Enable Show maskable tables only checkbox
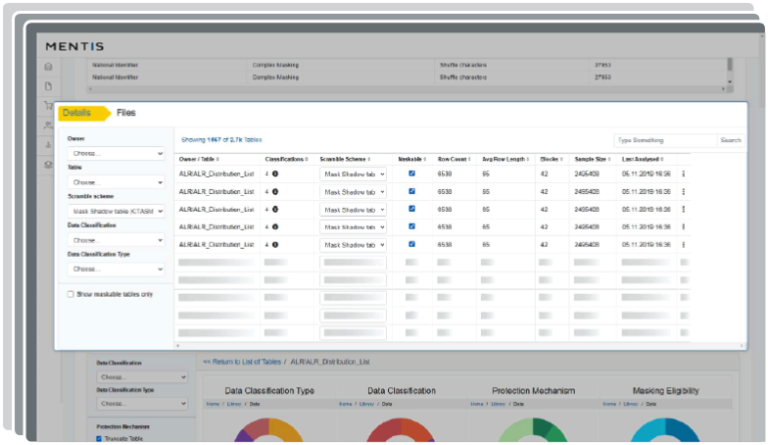Image resolution: width=768 pixels, height=445 pixels. (70, 294)
